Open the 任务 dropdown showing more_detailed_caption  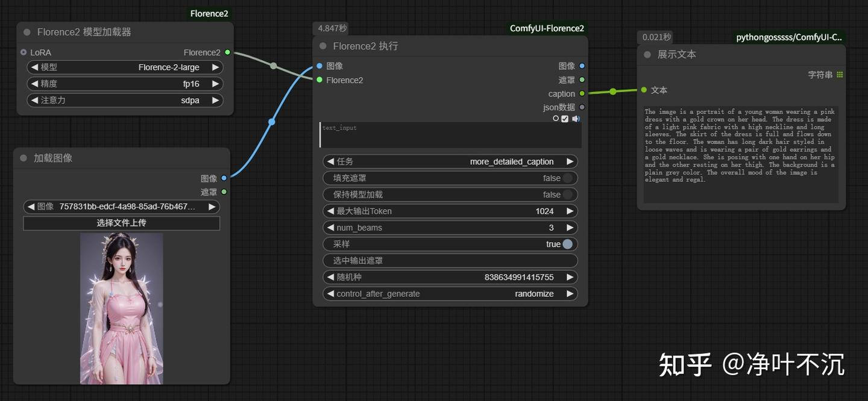coord(450,161)
